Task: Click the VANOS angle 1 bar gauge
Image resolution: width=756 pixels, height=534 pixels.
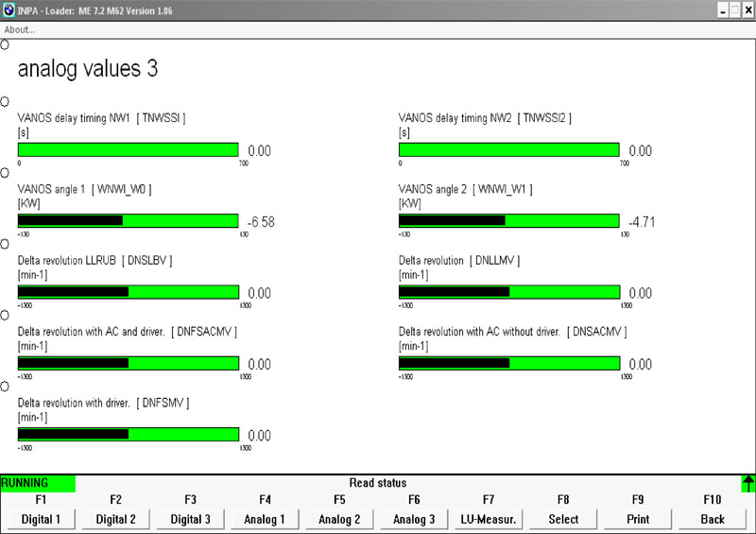Action: click(128, 221)
